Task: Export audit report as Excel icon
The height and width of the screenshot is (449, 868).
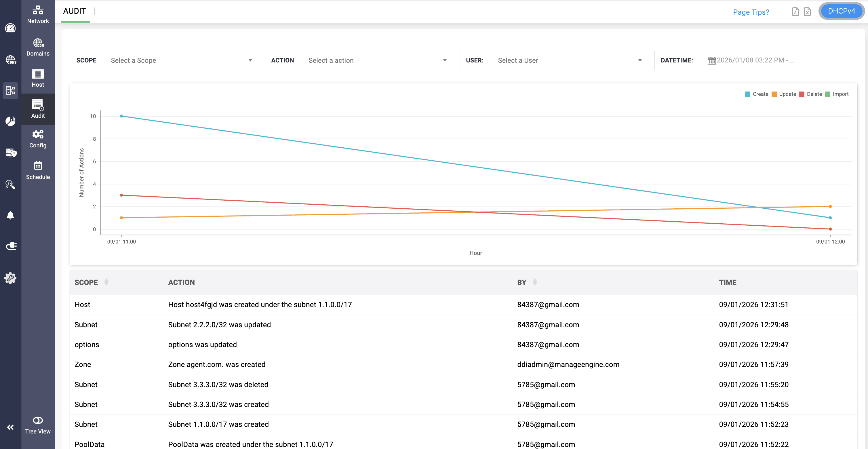Action: click(x=807, y=12)
